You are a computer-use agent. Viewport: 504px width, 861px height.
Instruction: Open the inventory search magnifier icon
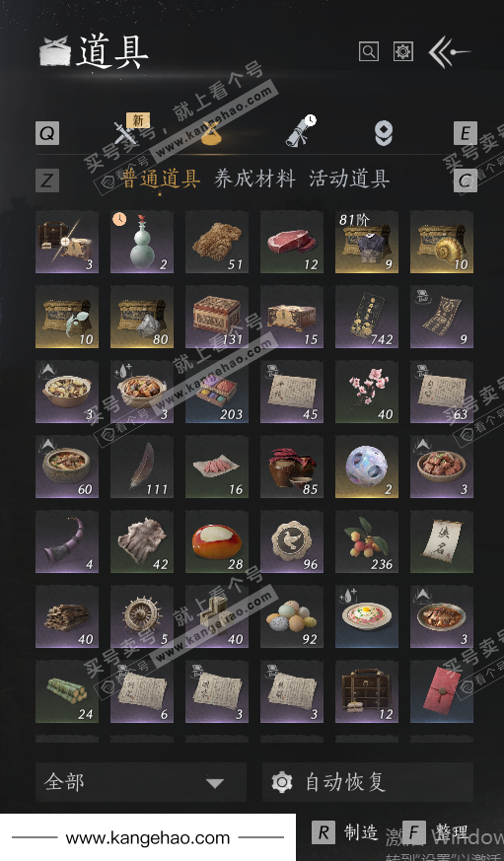(369, 51)
